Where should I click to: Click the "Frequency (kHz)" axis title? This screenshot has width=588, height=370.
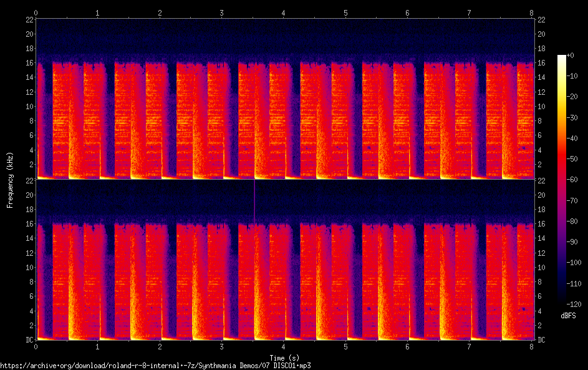point(10,180)
